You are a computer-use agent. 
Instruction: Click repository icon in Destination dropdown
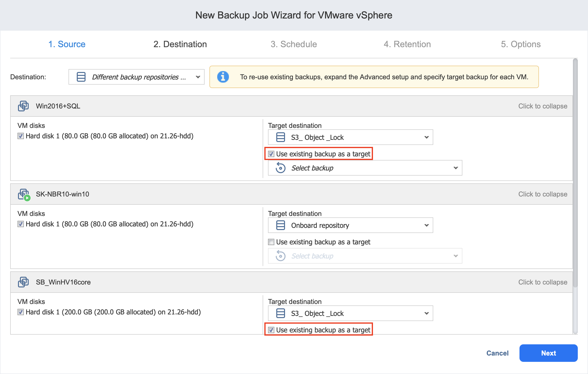[81, 77]
